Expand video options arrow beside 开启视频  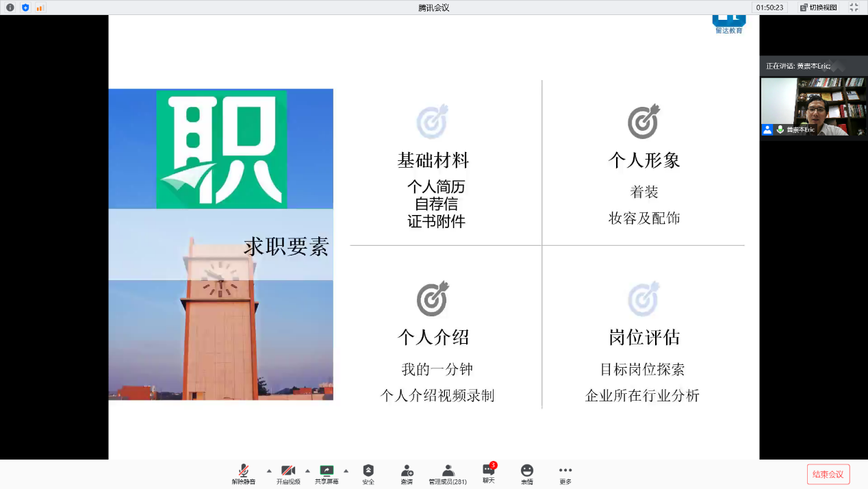point(307,471)
